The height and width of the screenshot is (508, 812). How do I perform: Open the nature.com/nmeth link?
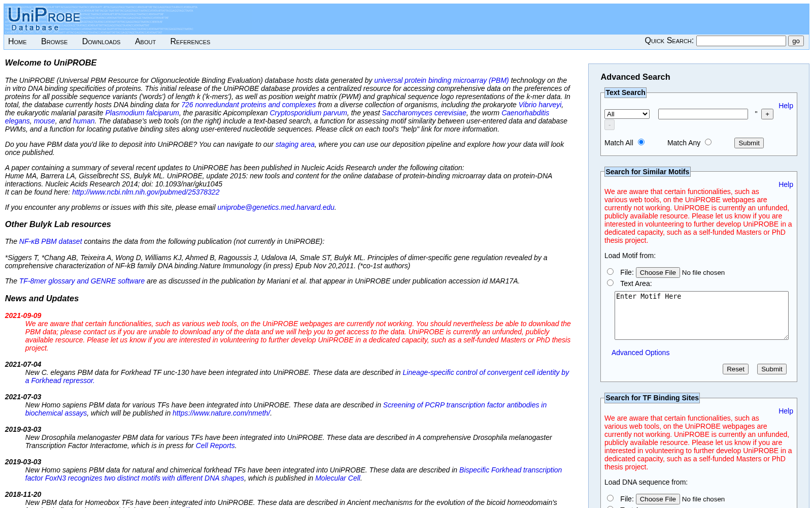click(221, 413)
